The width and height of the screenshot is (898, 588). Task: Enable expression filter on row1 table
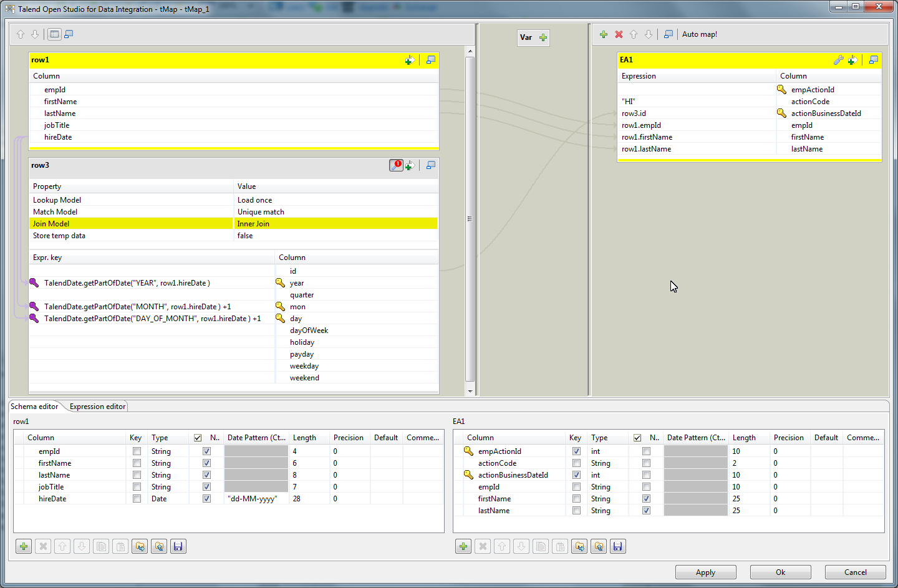click(410, 60)
